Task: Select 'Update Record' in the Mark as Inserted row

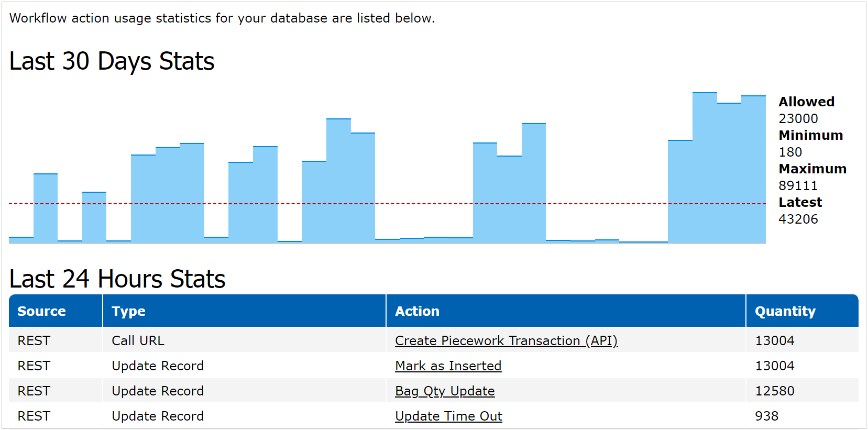Action: [x=158, y=366]
